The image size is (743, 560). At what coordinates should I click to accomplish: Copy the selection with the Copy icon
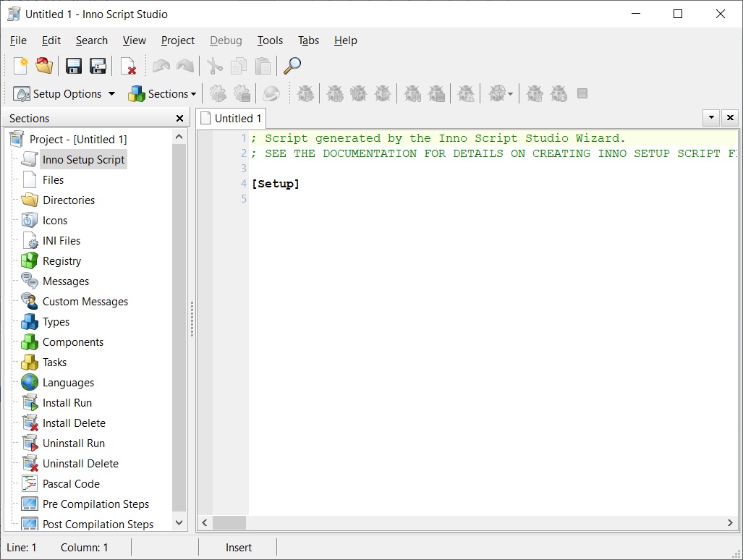coord(239,66)
